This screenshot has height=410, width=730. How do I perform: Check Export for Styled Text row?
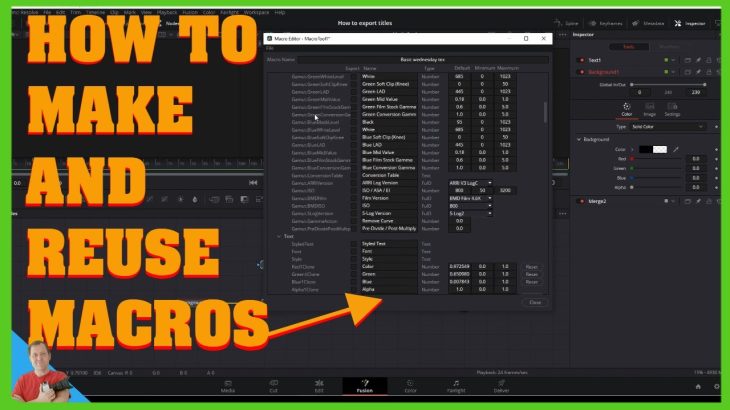354,244
